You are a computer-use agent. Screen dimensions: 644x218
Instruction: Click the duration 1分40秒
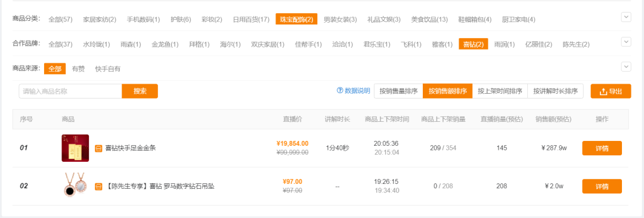pos(338,148)
